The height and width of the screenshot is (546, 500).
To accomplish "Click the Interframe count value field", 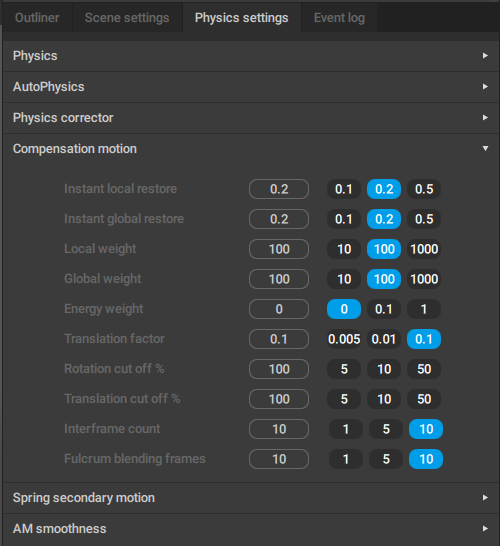I will pos(279,429).
